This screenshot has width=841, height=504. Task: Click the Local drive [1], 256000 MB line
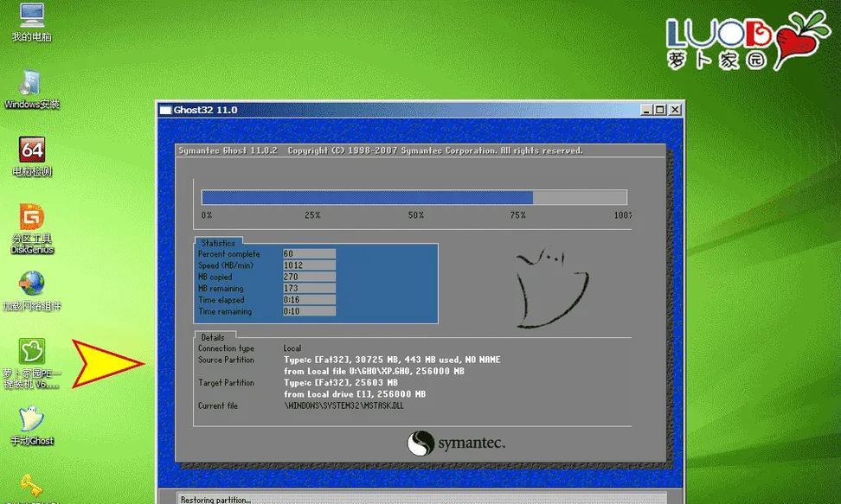click(x=355, y=394)
